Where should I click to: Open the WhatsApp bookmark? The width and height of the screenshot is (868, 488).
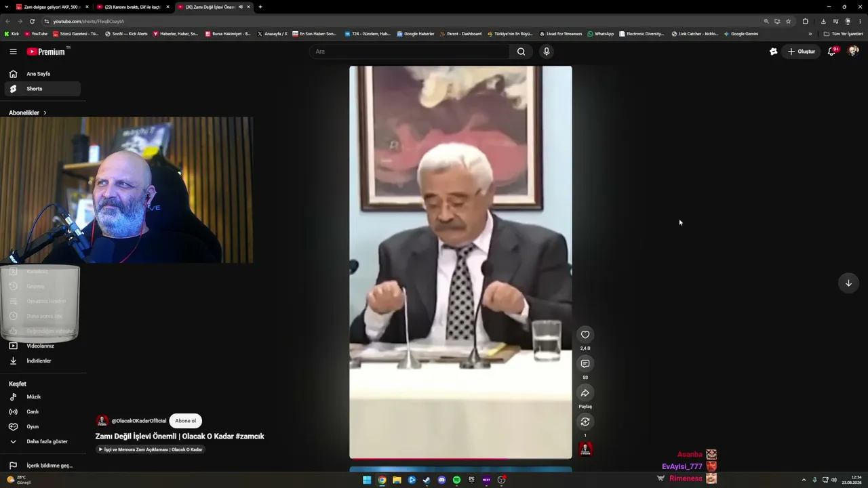coord(601,34)
